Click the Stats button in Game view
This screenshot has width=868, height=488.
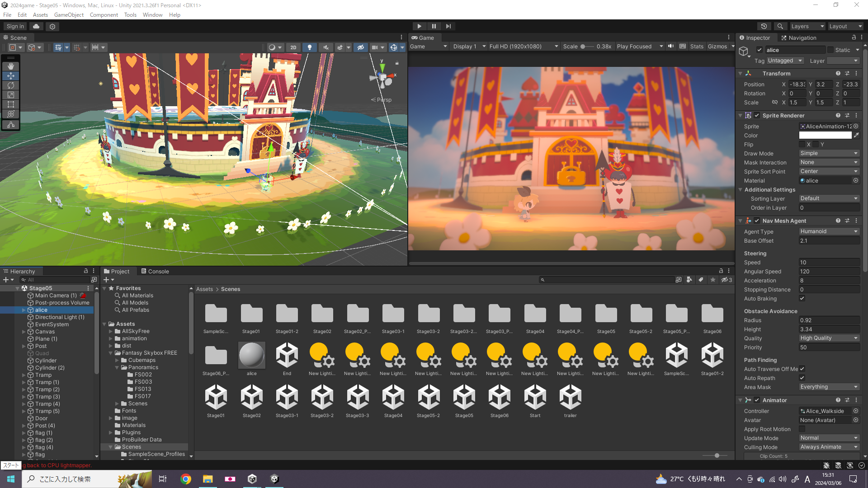[697, 47]
